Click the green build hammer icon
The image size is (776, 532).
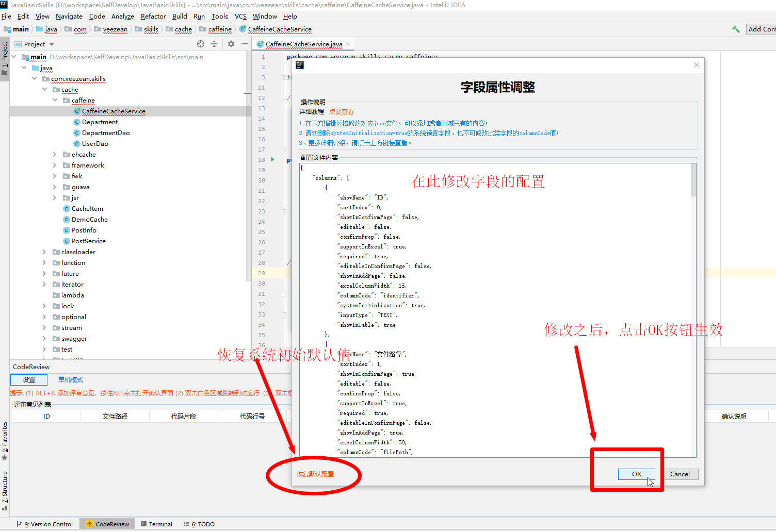(x=736, y=29)
